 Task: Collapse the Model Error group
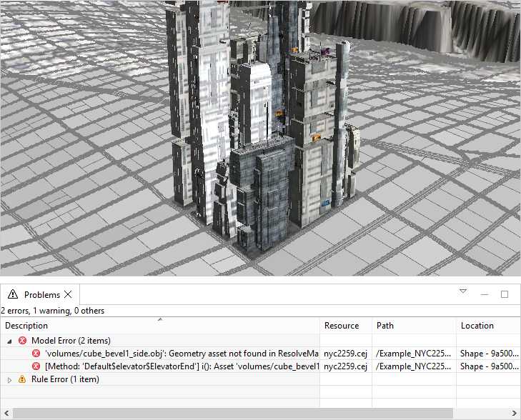[x=9, y=341]
